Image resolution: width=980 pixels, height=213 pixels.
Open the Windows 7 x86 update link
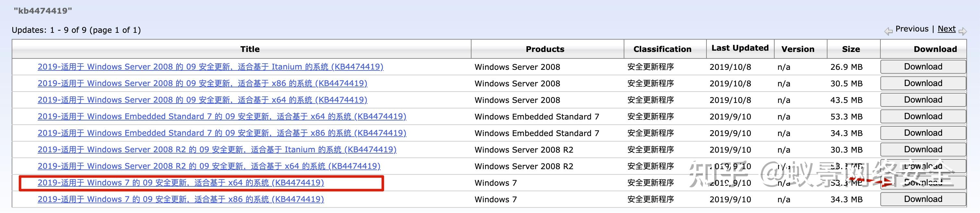pyautogui.click(x=181, y=199)
